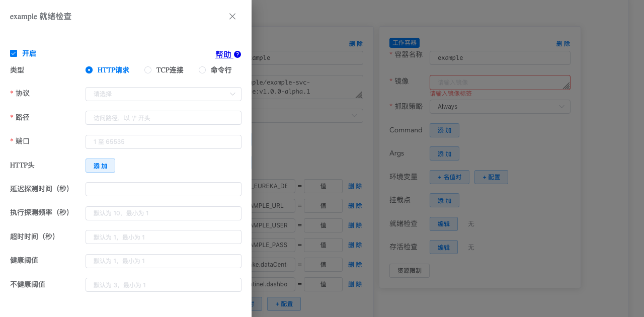Delete the ke.dataCent variable row
Viewport: 644px width, 317px height.
(355, 265)
